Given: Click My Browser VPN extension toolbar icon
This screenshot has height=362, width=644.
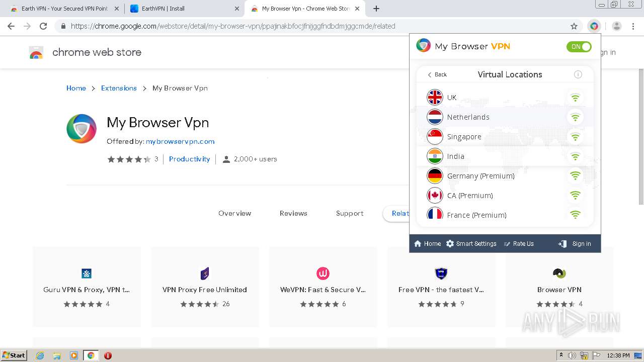Looking at the screenshot, I should (594, 26).
